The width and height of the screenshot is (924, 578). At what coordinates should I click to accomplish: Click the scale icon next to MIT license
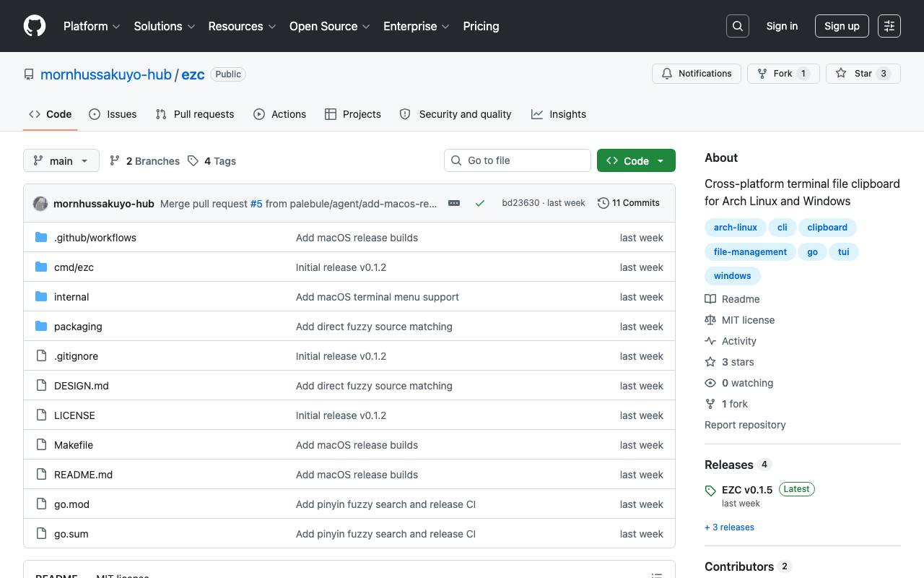pyautogui.click(x=710, y=320)
